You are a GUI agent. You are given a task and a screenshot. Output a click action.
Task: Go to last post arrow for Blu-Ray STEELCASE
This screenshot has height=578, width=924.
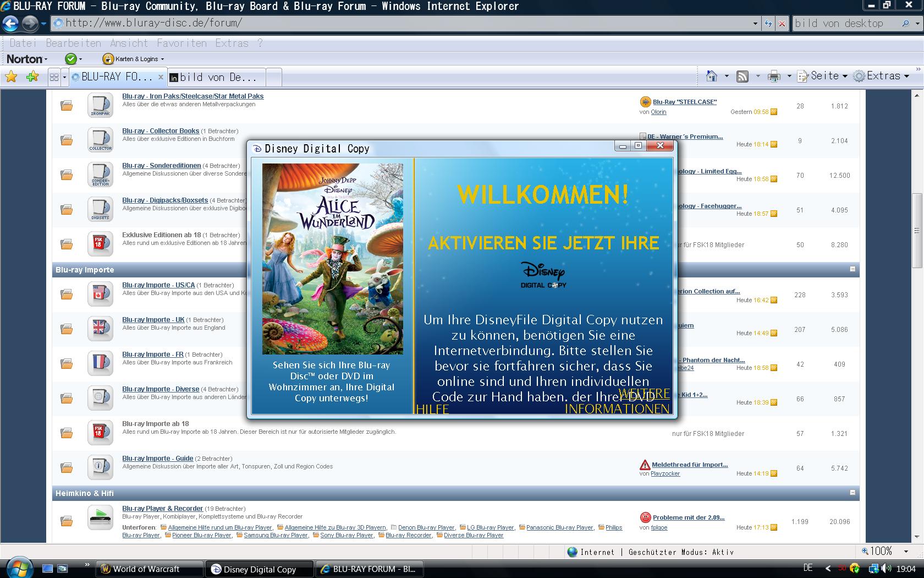click(x=774, y=112)
